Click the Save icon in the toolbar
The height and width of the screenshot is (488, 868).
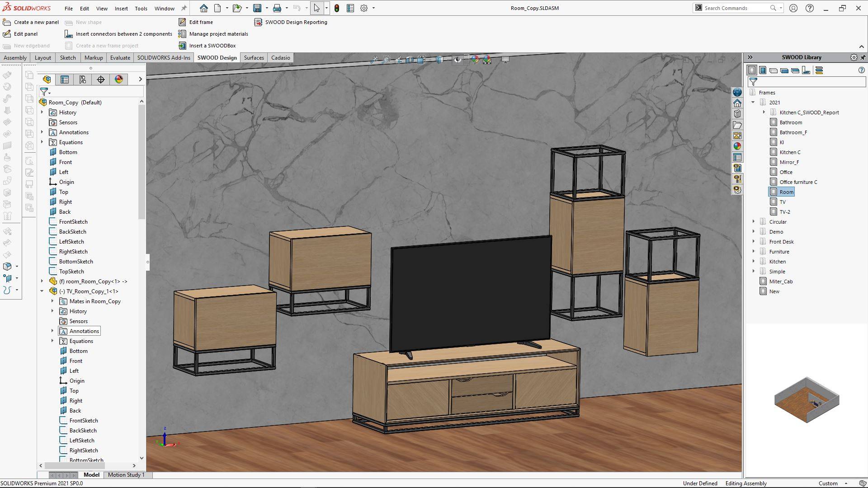(257, 8)
